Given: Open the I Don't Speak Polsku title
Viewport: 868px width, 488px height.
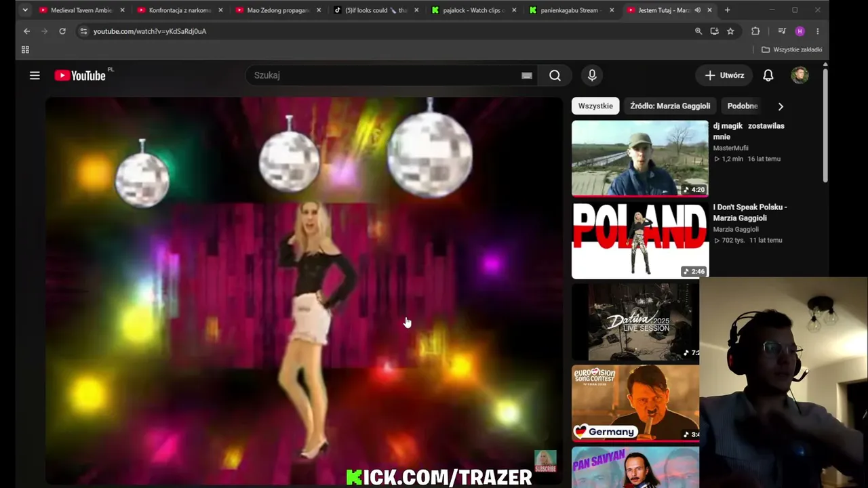Looking at the screenshot, I should coord(750,212).
